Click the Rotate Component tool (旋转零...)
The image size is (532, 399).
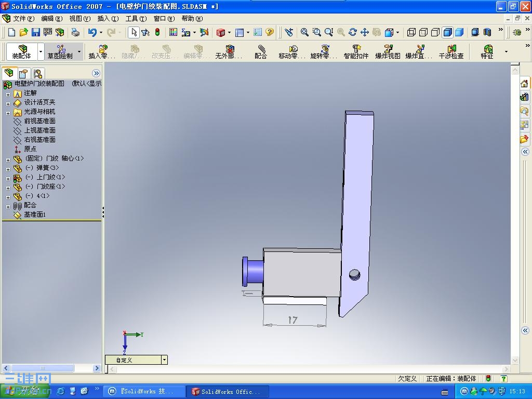[324, 51]
